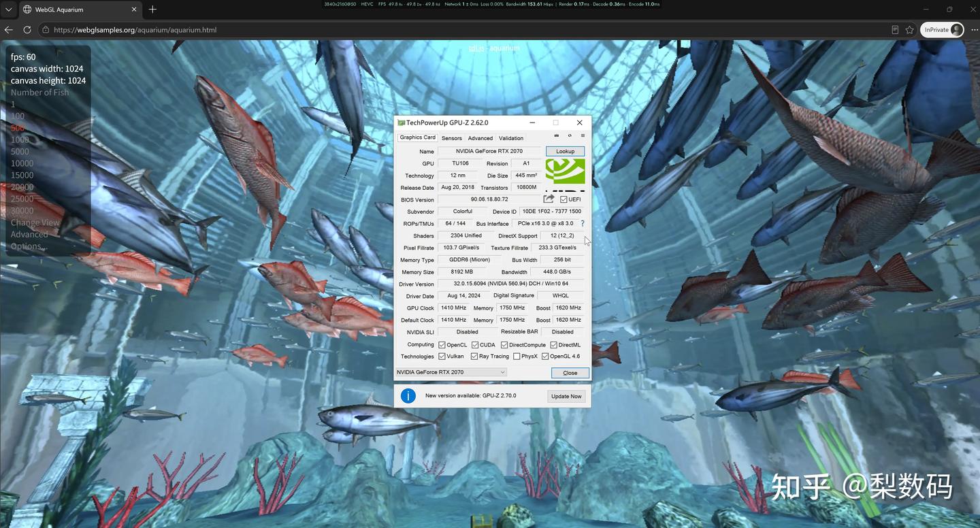
Task: Open the GPU-Z hamburger menu icon
Action: coord(583,135)
